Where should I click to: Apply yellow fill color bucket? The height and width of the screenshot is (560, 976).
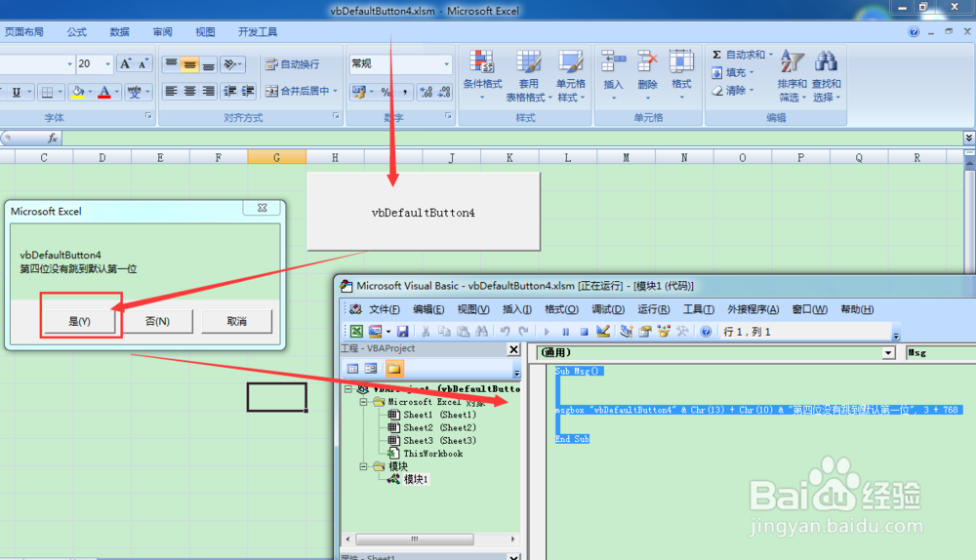(x=78, y=92)
